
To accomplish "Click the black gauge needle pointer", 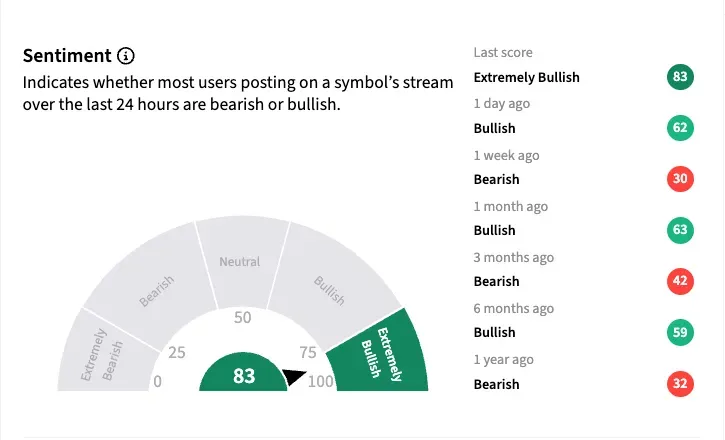I will click(x=293, y=377).
